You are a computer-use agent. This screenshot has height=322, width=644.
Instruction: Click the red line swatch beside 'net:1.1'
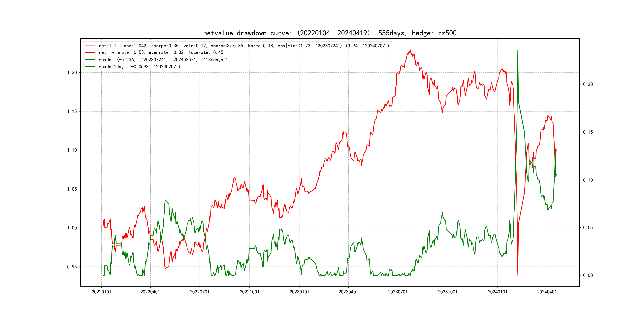point(90,46)
